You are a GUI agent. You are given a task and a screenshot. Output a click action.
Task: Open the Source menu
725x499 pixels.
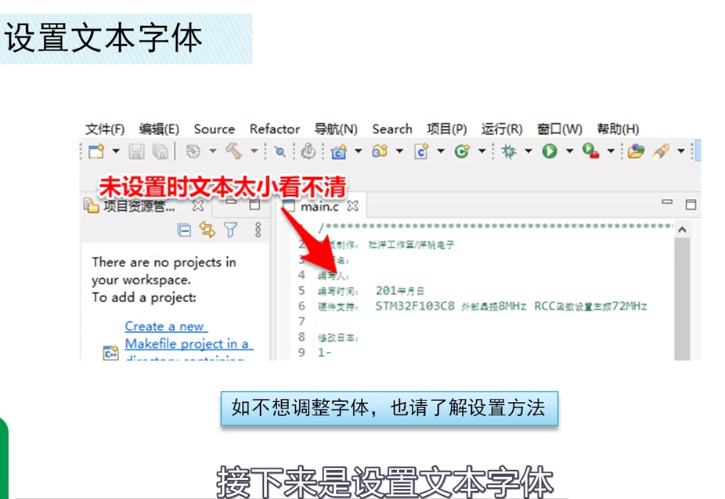[x=215, y=129]
